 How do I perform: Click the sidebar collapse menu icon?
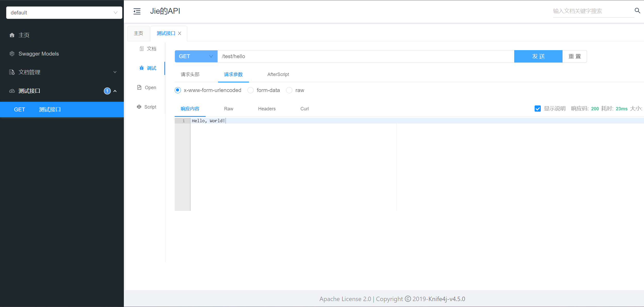click(x=137, y=11)
